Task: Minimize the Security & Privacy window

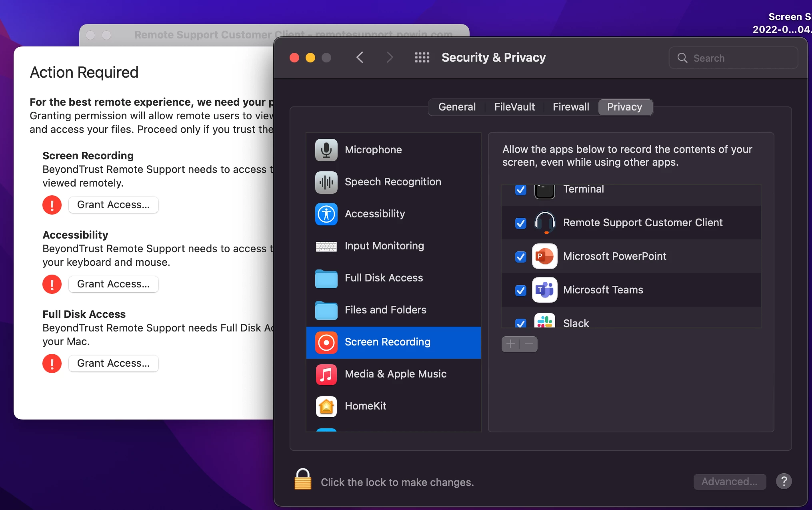Action: tap(310, 58)
